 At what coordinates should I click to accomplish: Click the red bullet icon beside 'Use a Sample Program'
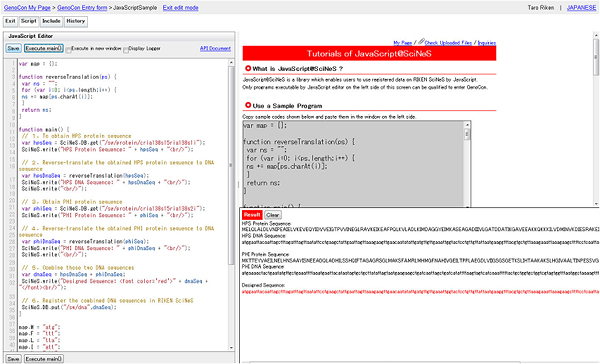tap(248, 105)
